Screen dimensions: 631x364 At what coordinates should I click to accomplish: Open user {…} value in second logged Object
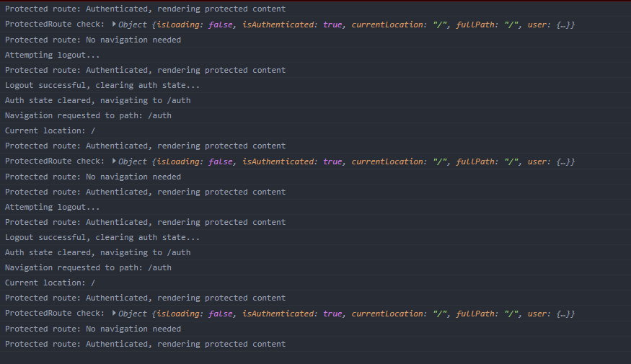click(565, 161)
